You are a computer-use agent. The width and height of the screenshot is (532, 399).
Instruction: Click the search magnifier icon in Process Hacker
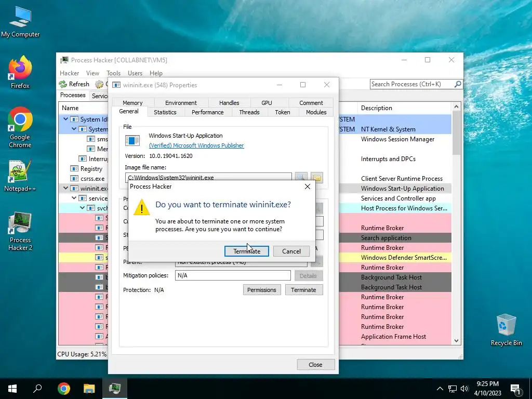click(458, 84)
